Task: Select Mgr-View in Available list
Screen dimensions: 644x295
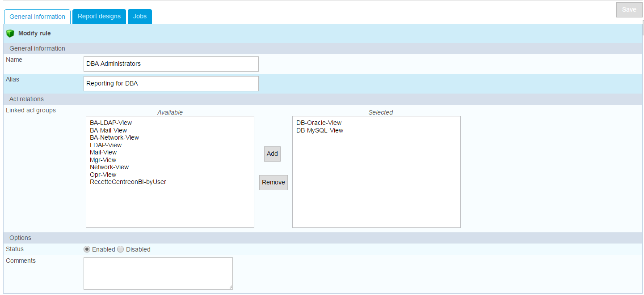Action: tap(103, 160)
